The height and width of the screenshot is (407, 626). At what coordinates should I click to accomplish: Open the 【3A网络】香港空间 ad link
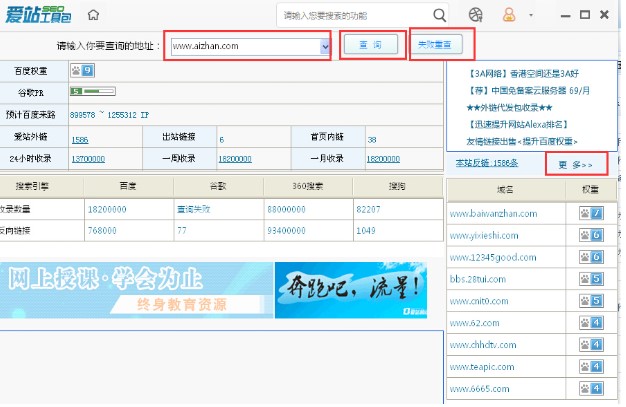pyautogui.click(x=523, y=73)
